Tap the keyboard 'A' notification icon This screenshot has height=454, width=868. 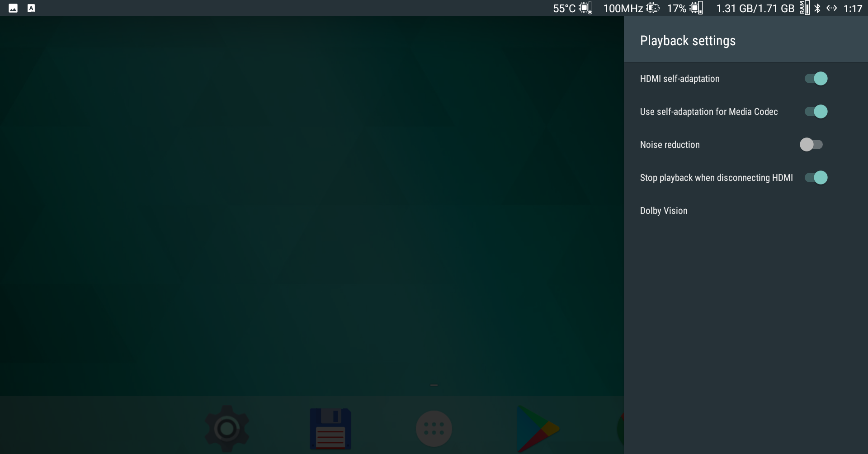click(x=31, y=8)
